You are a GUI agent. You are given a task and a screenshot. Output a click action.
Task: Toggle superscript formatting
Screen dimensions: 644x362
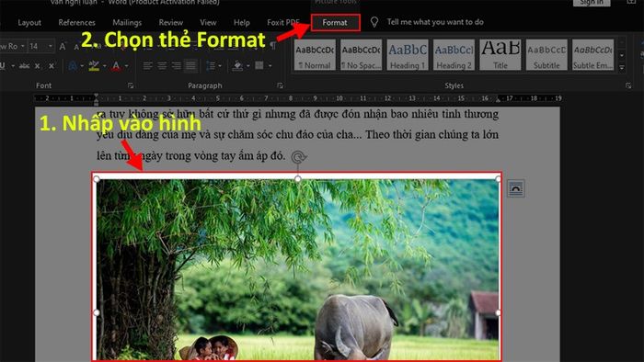pos(52,65)
